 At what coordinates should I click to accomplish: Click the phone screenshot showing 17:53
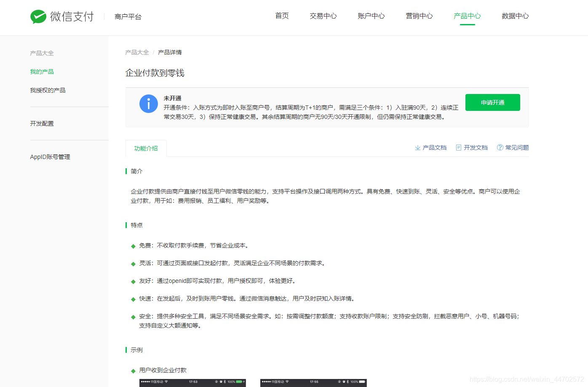coord(192,383)
